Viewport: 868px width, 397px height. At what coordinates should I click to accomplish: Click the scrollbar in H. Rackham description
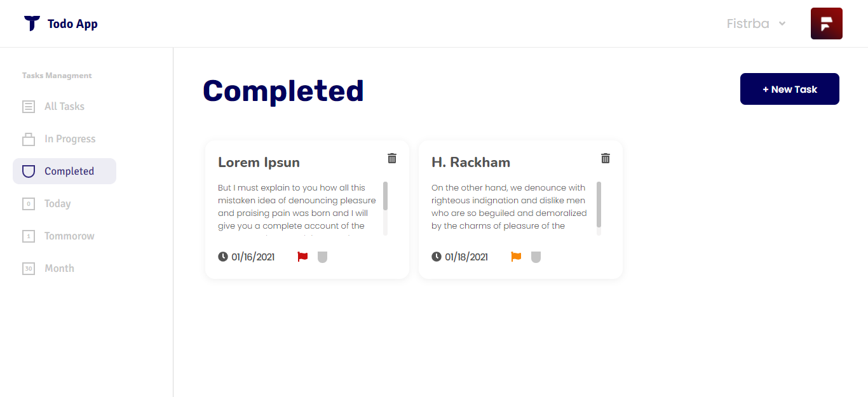[x=599, y=205]
